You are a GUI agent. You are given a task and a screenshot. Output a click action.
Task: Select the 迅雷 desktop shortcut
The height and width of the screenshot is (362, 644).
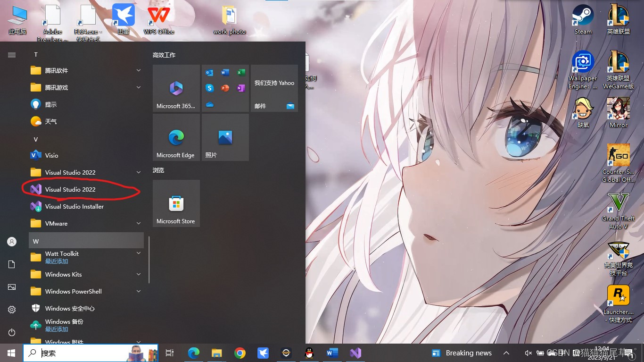[x=124, y=20]
